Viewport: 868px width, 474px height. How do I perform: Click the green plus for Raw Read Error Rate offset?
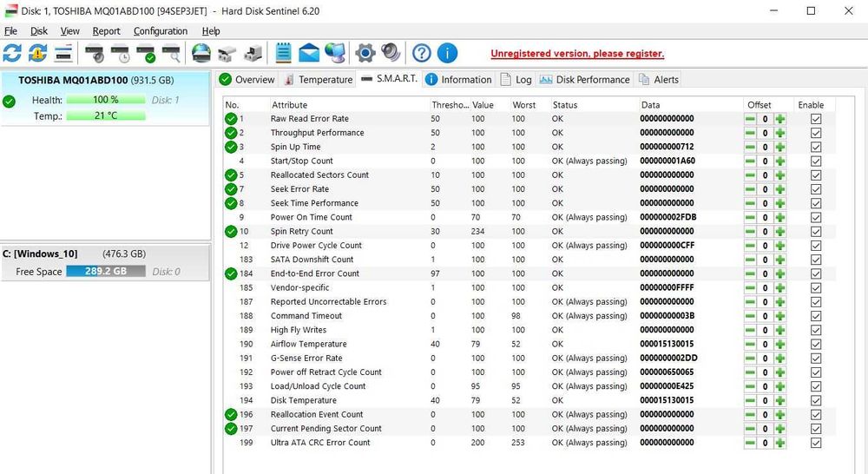coord(780,118)
